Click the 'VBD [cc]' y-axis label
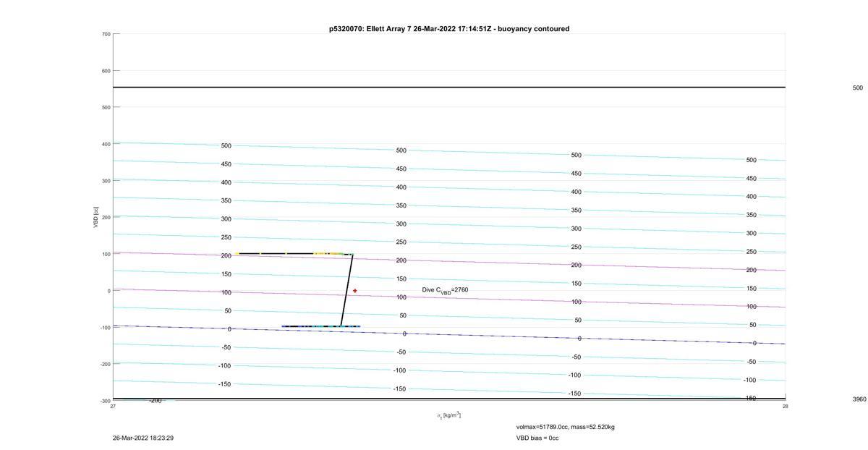This screenshot has width=868, height=450. 95,217
